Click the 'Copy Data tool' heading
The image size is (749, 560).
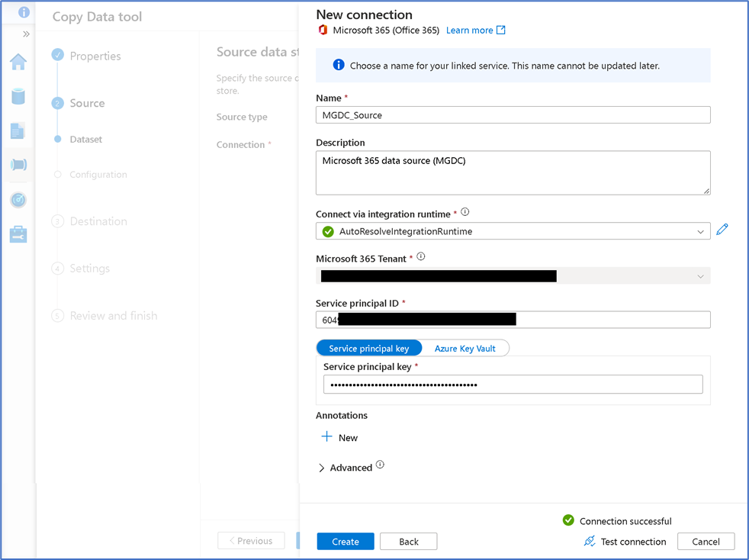pyautogui.click(x=97, y=17)
